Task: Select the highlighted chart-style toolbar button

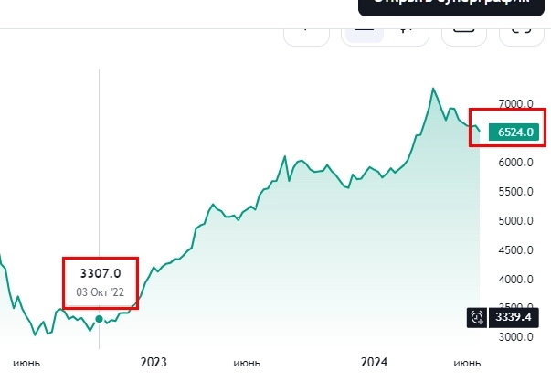Action: pos(365,31)
